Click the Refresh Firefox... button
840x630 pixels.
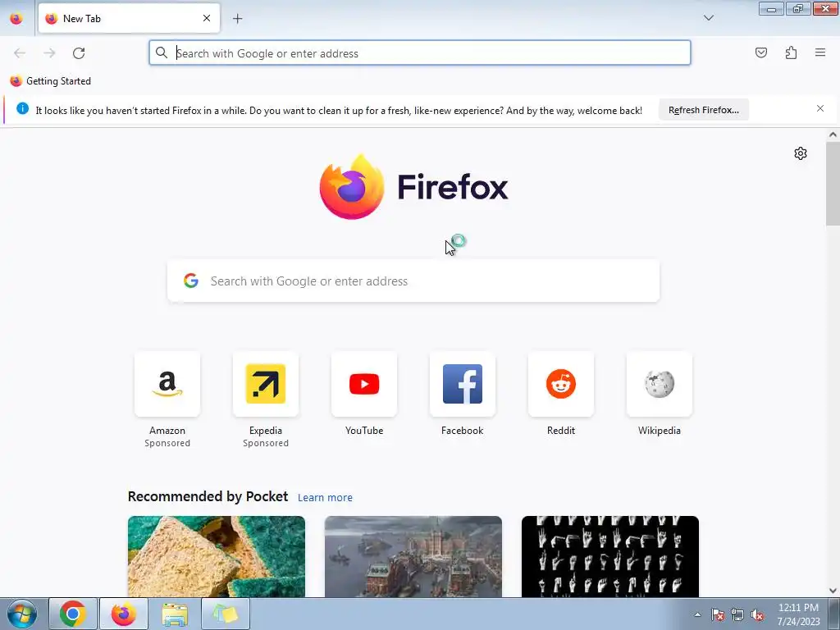tap(703, 110)
